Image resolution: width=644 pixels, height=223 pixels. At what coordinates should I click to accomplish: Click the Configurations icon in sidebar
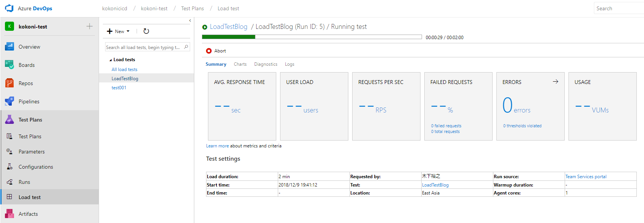[9, 167]
